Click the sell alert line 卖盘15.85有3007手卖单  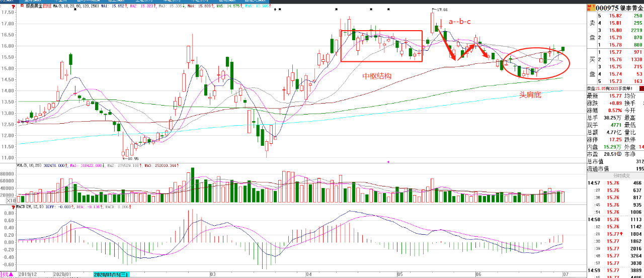click(x=611, y=88)
